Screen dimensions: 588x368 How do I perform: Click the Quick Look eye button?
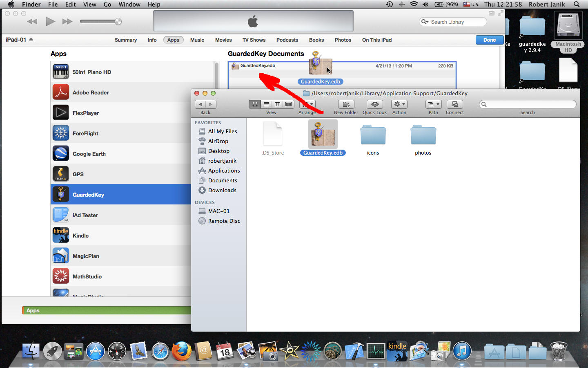[375, 104]
